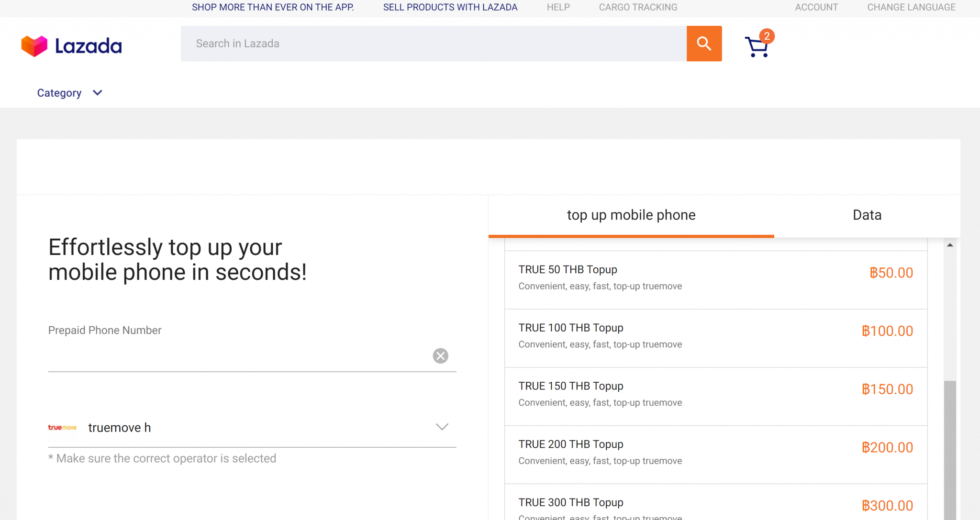
Task: Click Change Language option
Action: pos(911,7)
